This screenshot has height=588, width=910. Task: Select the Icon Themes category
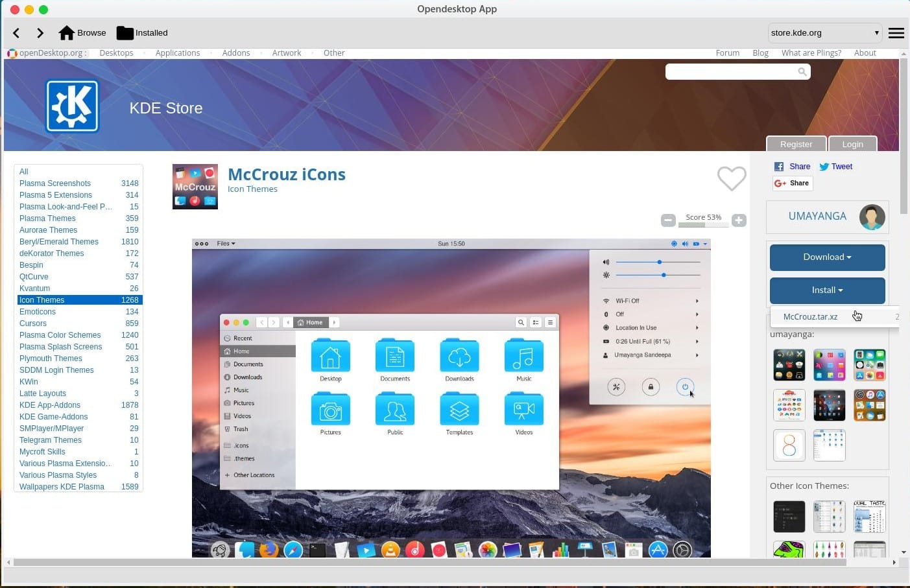pos(79,300)
